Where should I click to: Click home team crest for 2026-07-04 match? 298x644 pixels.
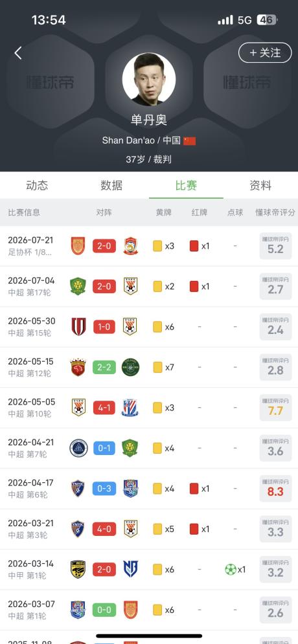click(x=78, y=286)
